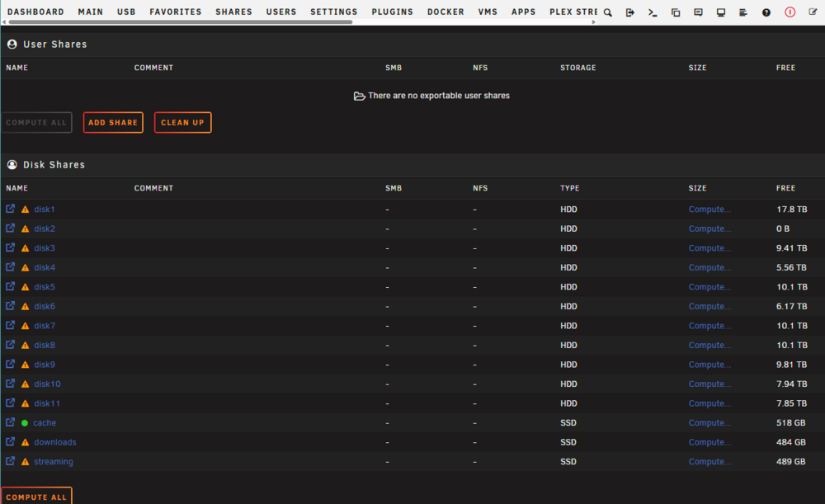Screen dimensions: 825x504
Task: Toggle the help question mark icon
Action: point(766,12)
